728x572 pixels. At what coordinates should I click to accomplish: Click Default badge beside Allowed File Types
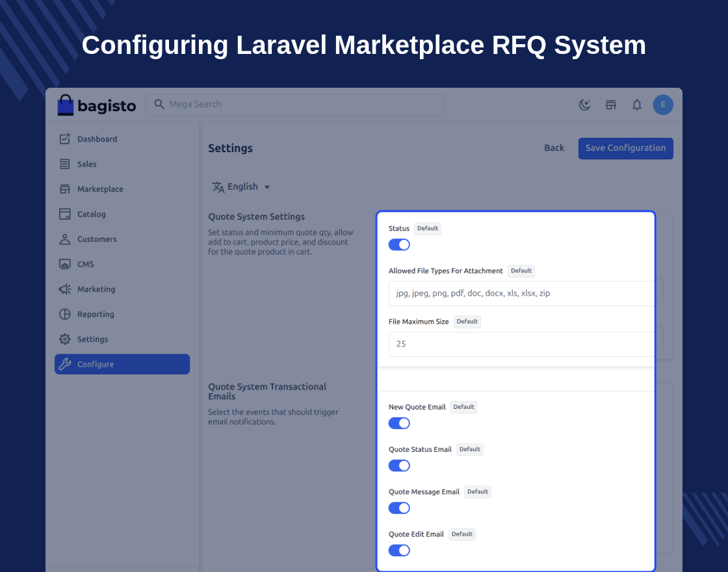click(x=521, y=271)
